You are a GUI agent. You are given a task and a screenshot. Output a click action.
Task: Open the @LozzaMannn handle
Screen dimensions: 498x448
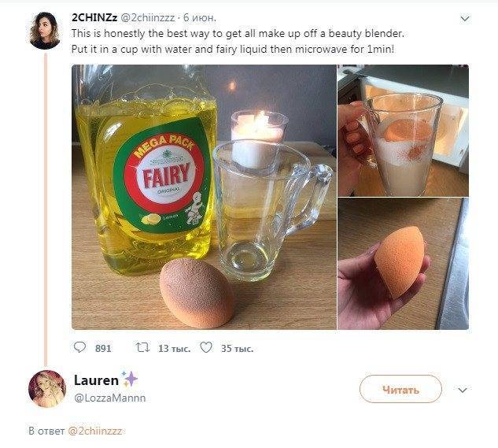(x=109, y=398)
